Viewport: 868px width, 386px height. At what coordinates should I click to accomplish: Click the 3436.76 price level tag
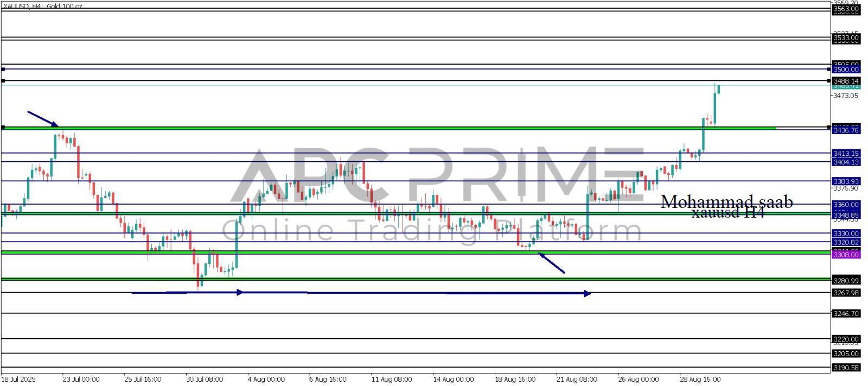click(x=846, y=130)
